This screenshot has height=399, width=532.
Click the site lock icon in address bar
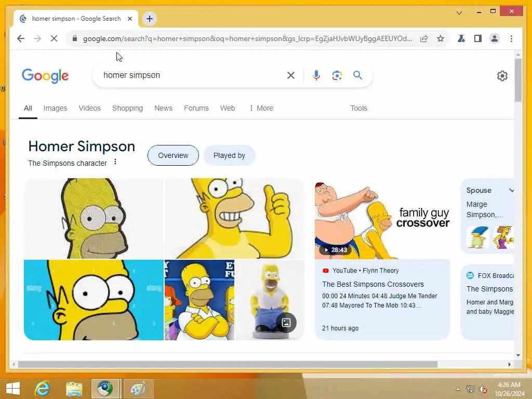[75, 38]
